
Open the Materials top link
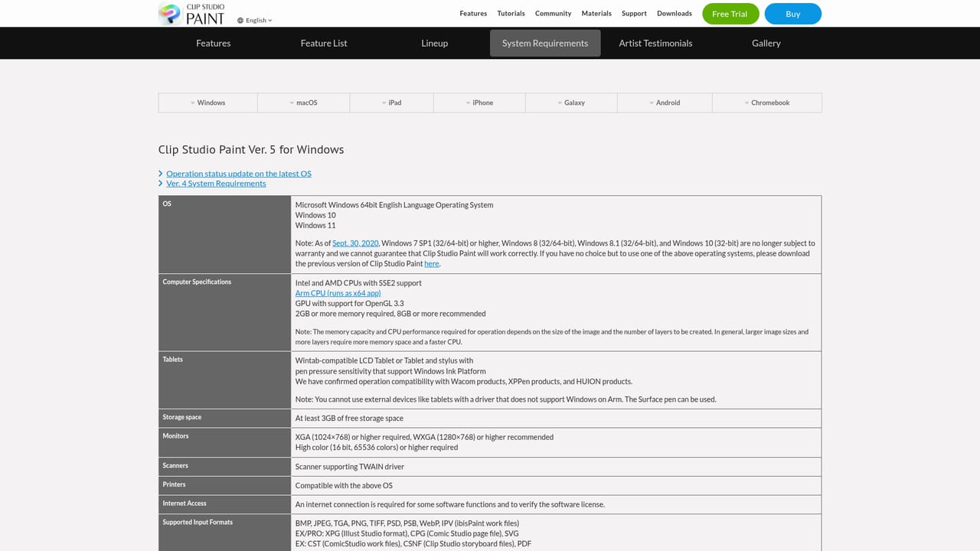pos(596,14)
